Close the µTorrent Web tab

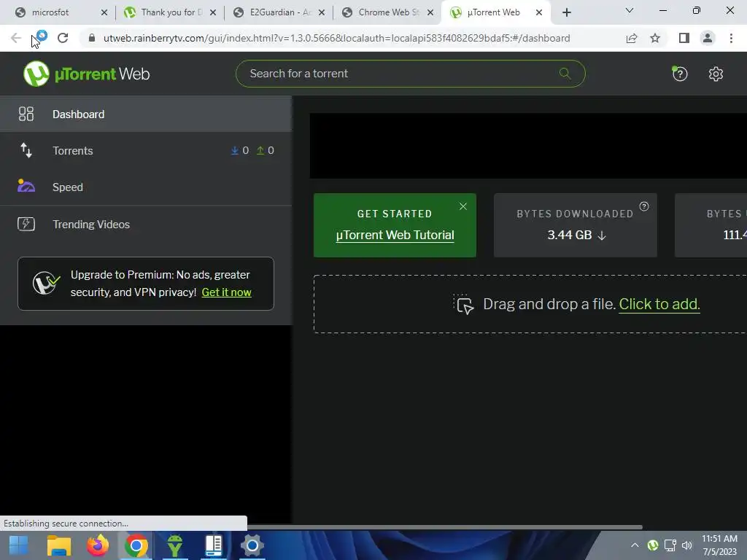coord(539,12)
